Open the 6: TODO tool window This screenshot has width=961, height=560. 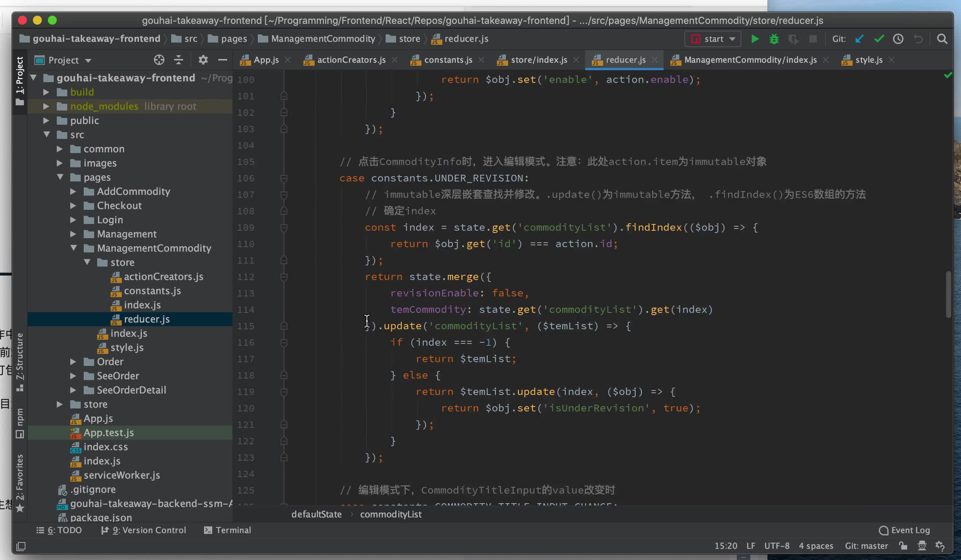click(59, 530)
